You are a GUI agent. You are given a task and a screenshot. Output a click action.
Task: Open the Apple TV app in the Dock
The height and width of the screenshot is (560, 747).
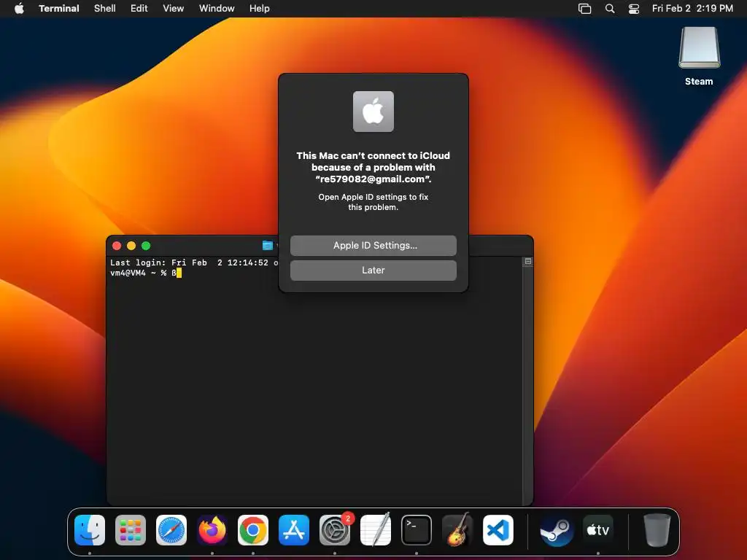pos(598,529)
